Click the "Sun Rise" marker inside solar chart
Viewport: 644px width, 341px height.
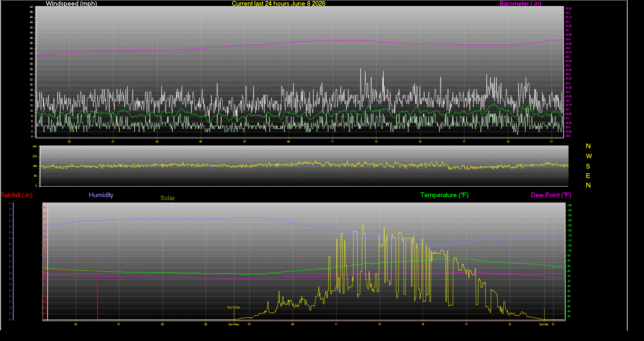(x=233, y=307)
